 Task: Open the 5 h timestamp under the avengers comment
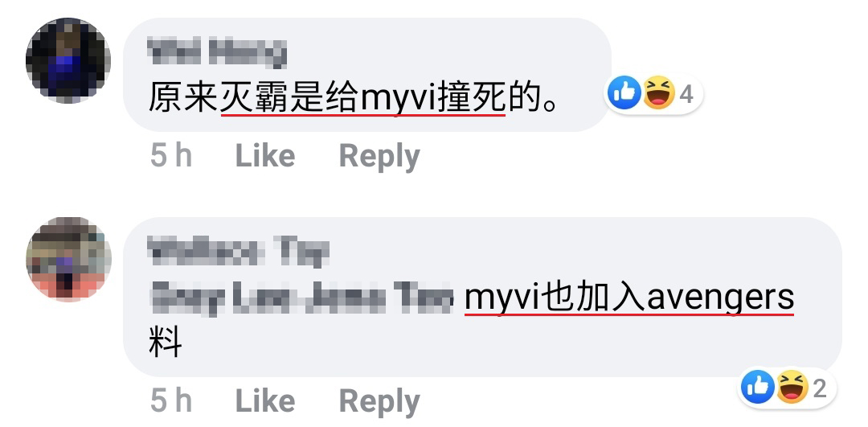tap(171, 400)
